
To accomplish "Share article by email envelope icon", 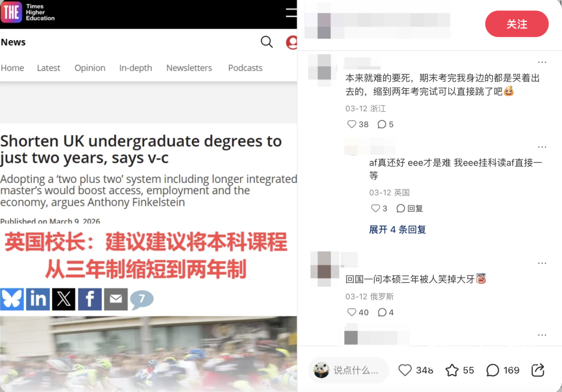I will (116, 299).
